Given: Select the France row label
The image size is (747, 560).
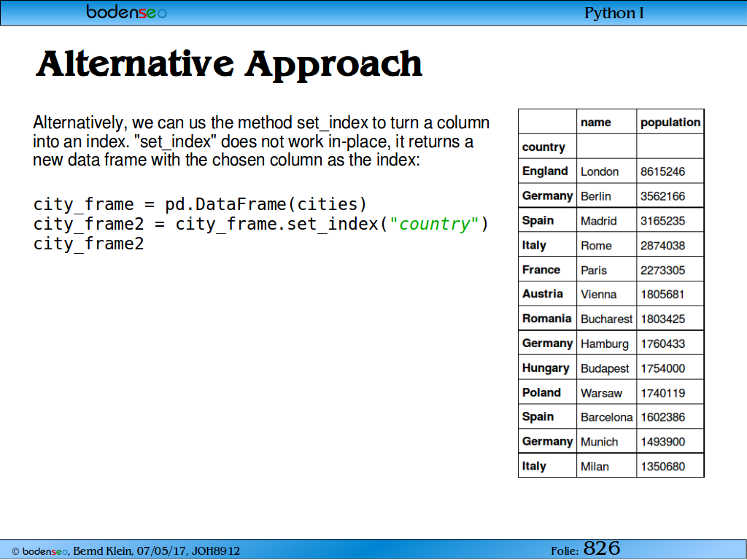Looking at the screenshot, I should pyautogui.click(x=541, y=270).
